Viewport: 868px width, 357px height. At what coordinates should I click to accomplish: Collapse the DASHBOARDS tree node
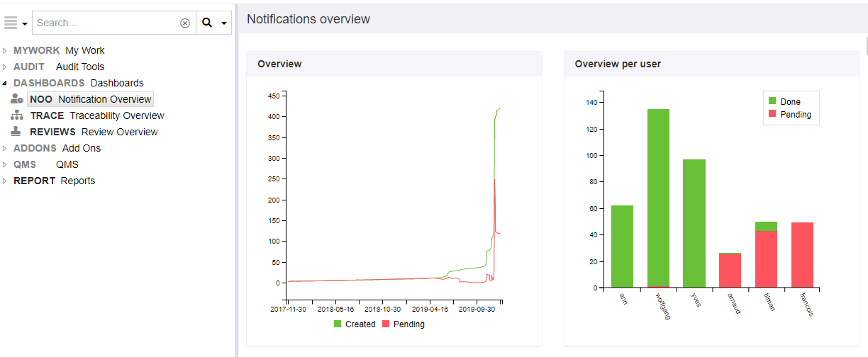[x=4, y=83]
